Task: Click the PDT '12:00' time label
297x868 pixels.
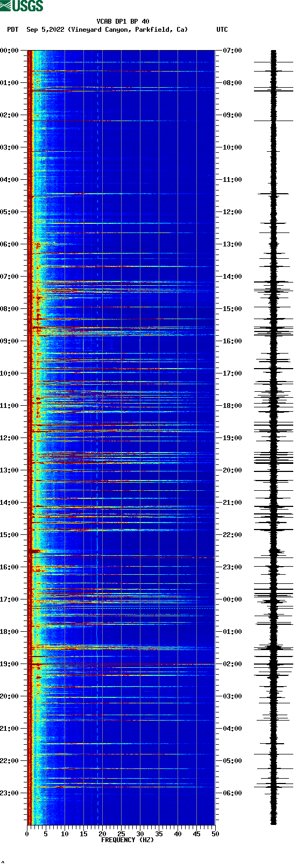Action: pyautogui.click(x=9, y=438)
